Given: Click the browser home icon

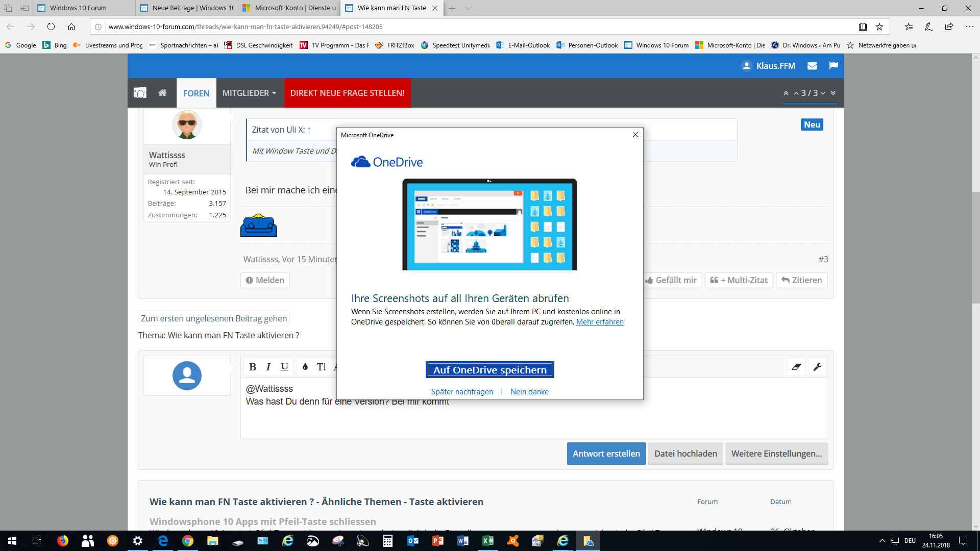Looking at the screenshot, I should [x=71, y=27].
